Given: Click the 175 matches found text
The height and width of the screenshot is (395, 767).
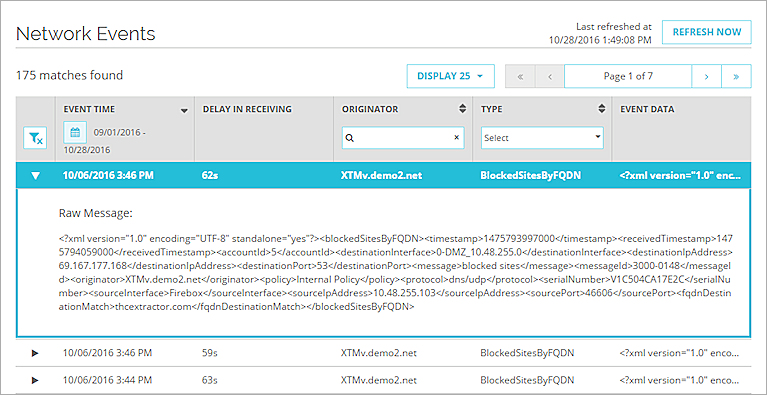Looking at the screenshot, I should pos(69,75).
